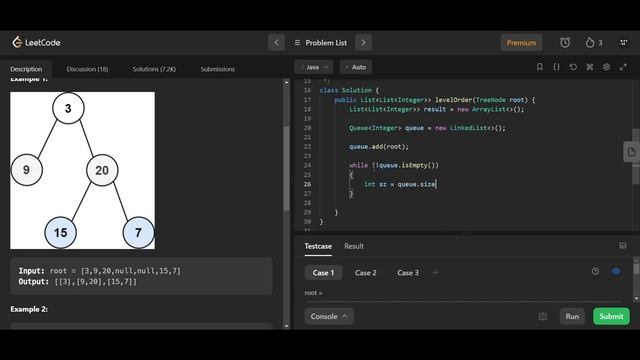This screenshot has height=360, width=640.
Task: Add a new testcase with plus icon
Action: [x=436, y=273]
